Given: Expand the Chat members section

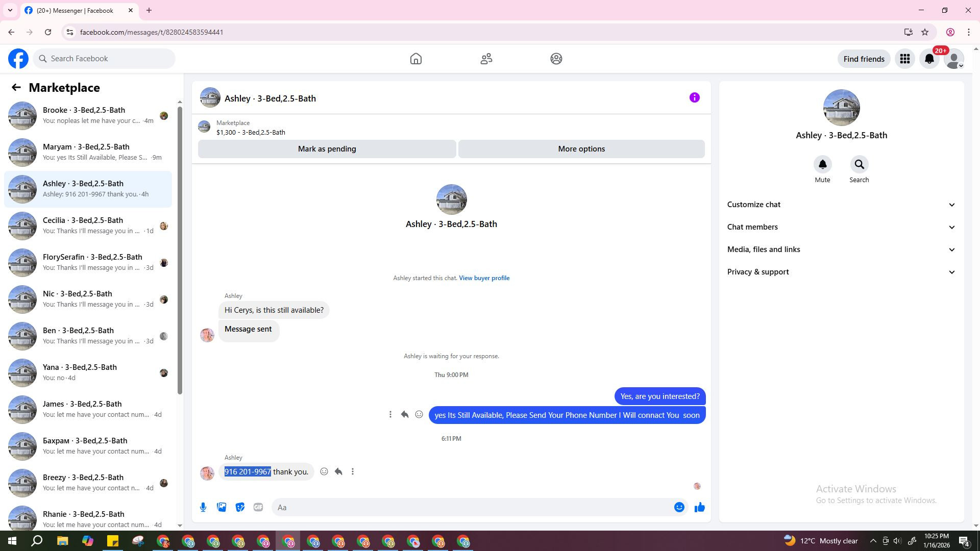Looking at the screenshot, I should point(841,227).
